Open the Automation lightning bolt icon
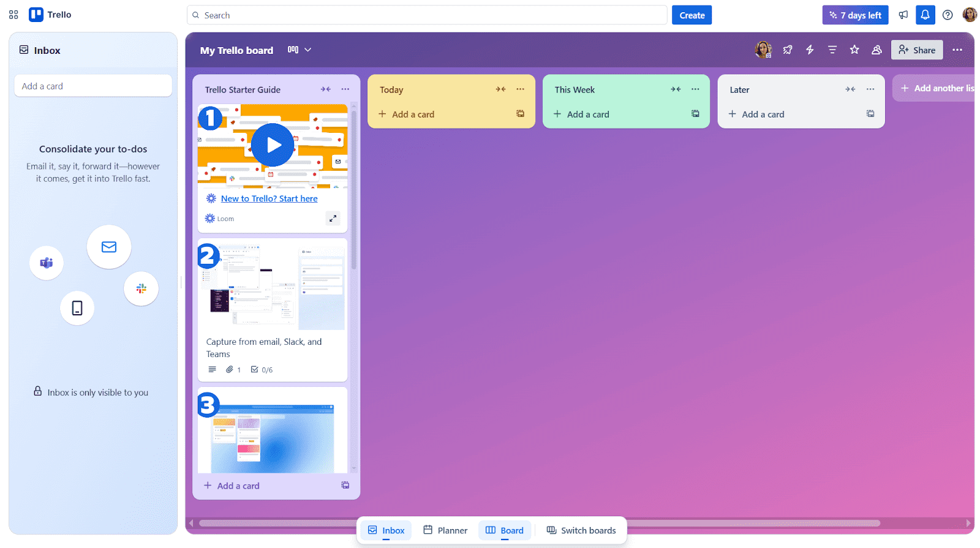 [810, 50]
